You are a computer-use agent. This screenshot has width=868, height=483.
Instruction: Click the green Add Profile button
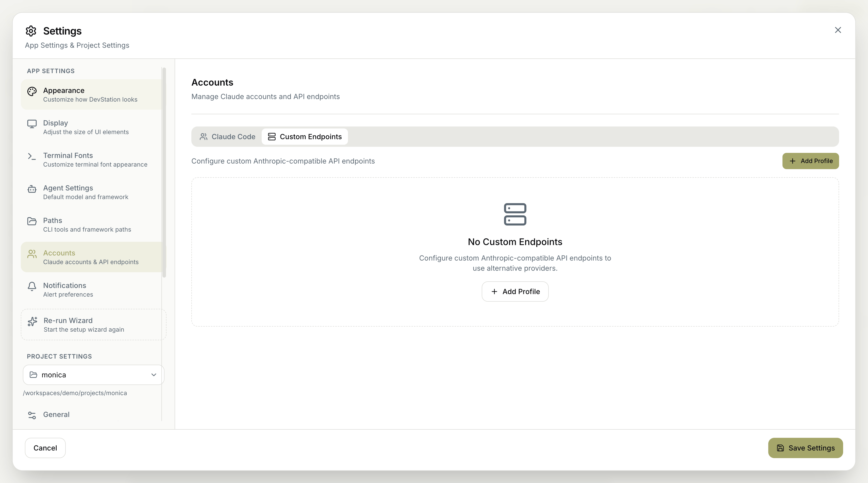pos(810,161)
